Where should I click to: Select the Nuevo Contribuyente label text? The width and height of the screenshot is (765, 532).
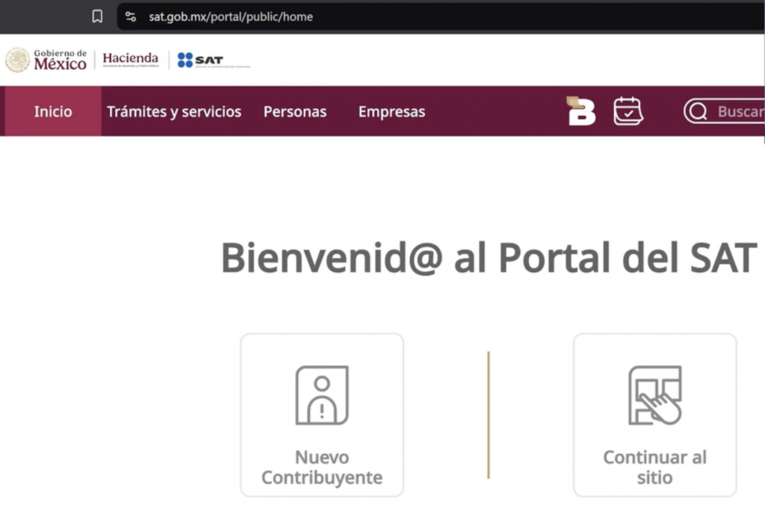[x=321, y=467]
